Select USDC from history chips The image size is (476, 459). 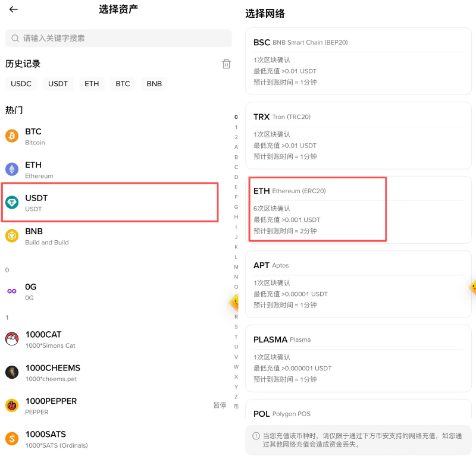[x=21, y=84]
